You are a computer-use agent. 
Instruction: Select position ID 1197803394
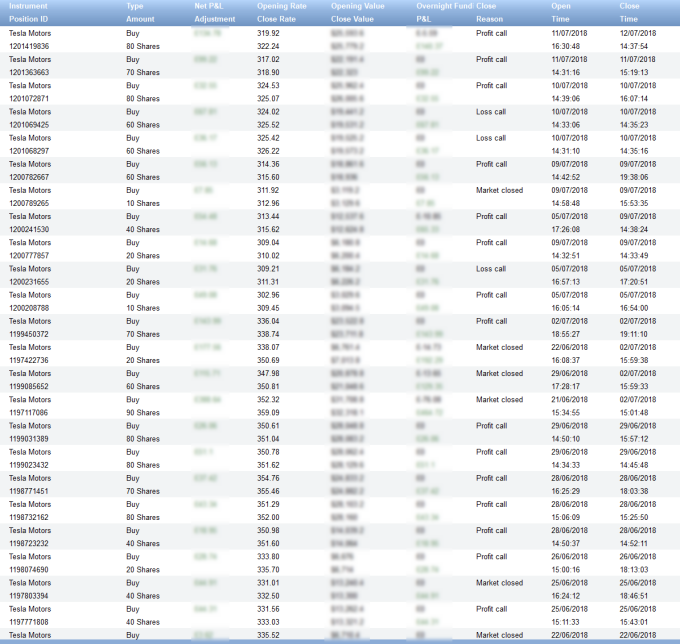point(29,596)
